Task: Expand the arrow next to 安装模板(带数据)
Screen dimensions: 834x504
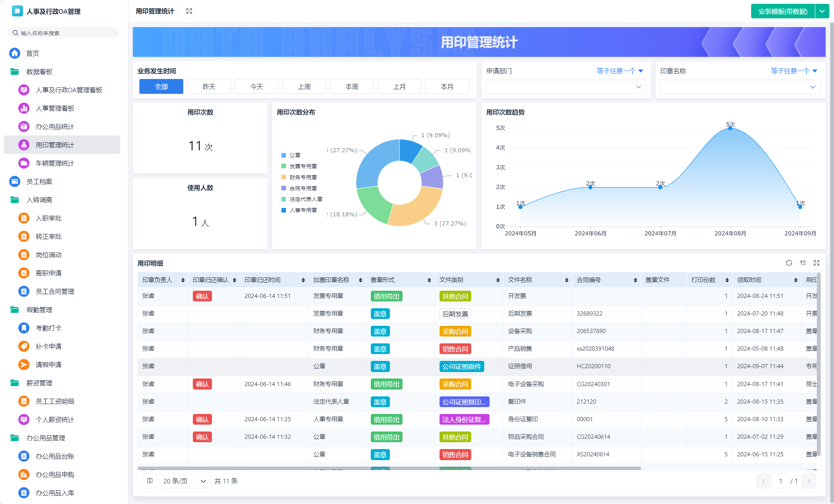Action: coord(822,11)
